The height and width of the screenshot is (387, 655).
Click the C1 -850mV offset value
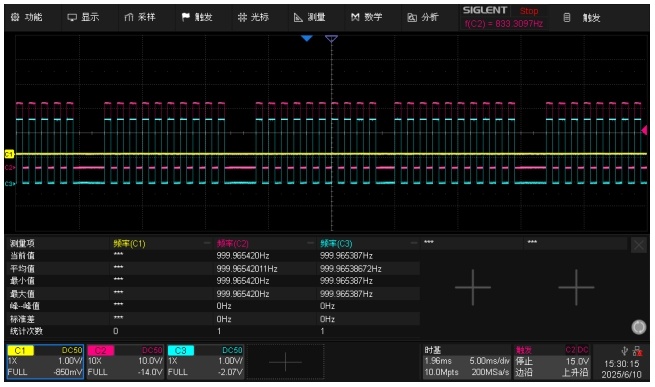coord(68,372)
